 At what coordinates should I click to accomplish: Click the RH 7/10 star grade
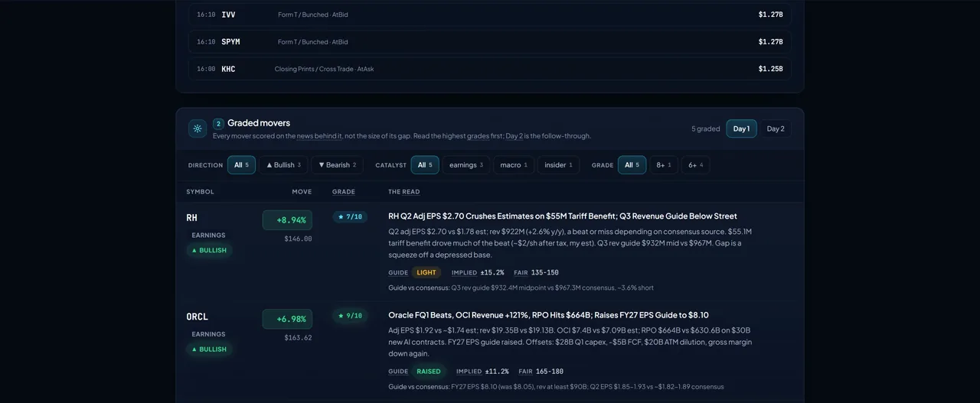click(x=350, y=216)
